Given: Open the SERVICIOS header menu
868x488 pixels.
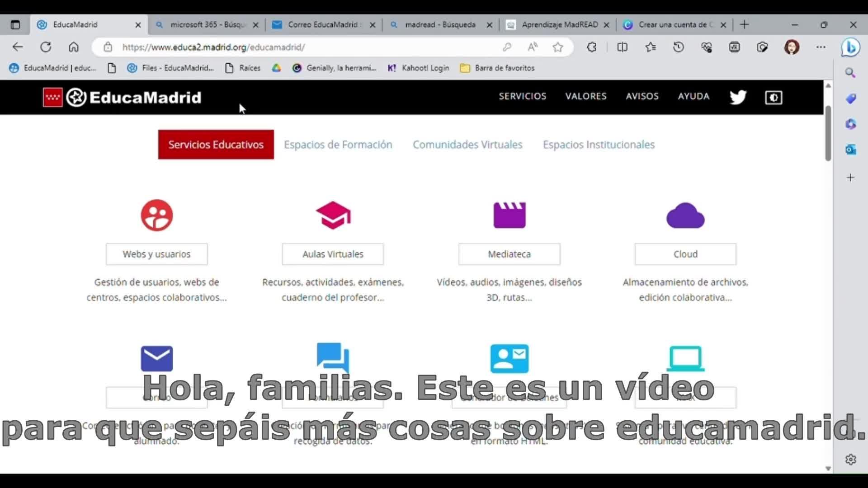Looking at the screenshot, I should pos(522,96).
